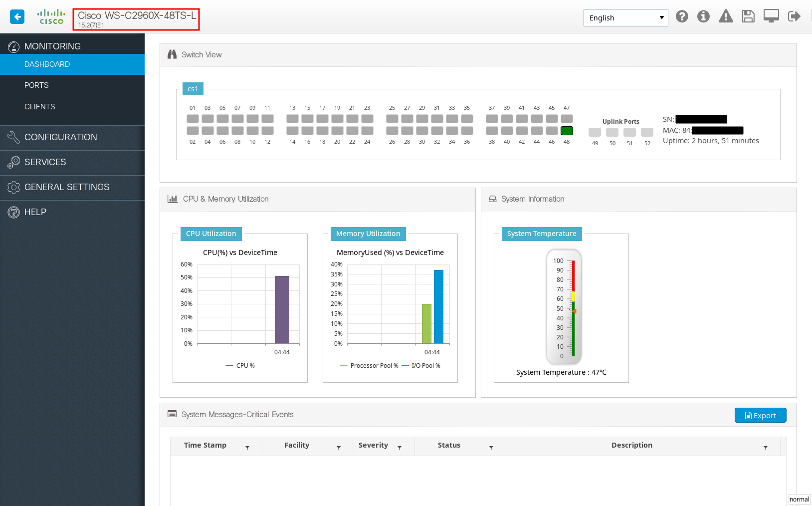Viewport: 812px width, 506px height.
Task: Sort by Time Stamp column header
Action: [x=205, y=445]
